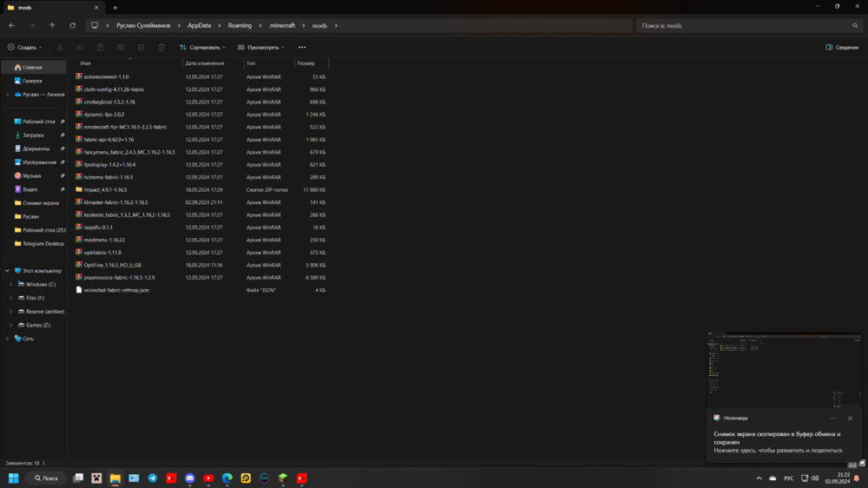Open the volume speaker tray icon

click(x=815, y=478)
